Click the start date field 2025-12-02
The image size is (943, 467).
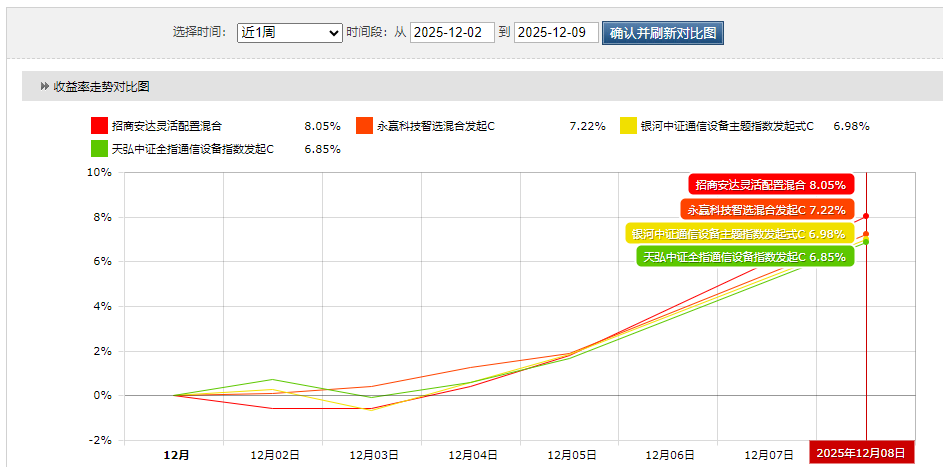(452, 32)
